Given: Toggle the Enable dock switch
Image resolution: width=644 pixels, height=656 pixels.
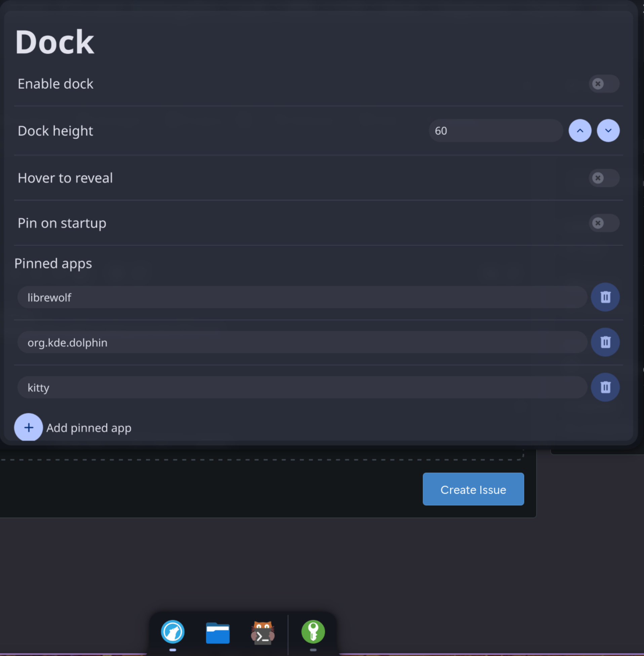Looking at the screenshot, I should 604,84.
